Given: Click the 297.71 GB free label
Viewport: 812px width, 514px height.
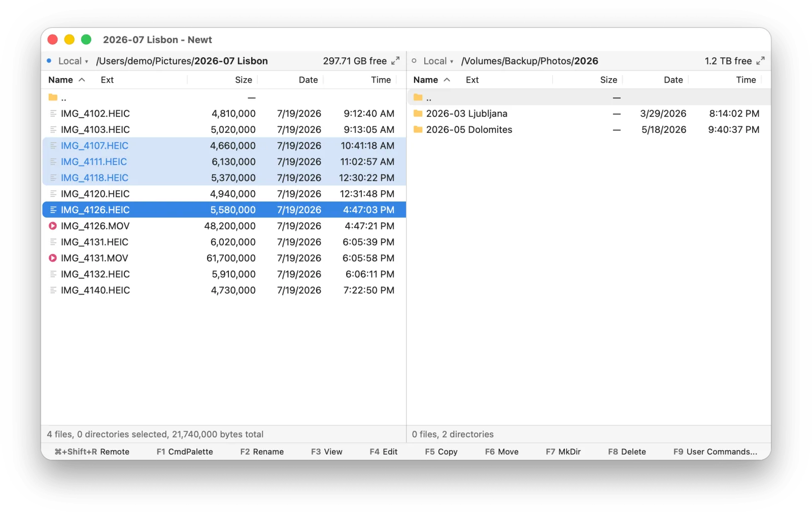Looking at the screenshot, I should [x=355, y=61].
